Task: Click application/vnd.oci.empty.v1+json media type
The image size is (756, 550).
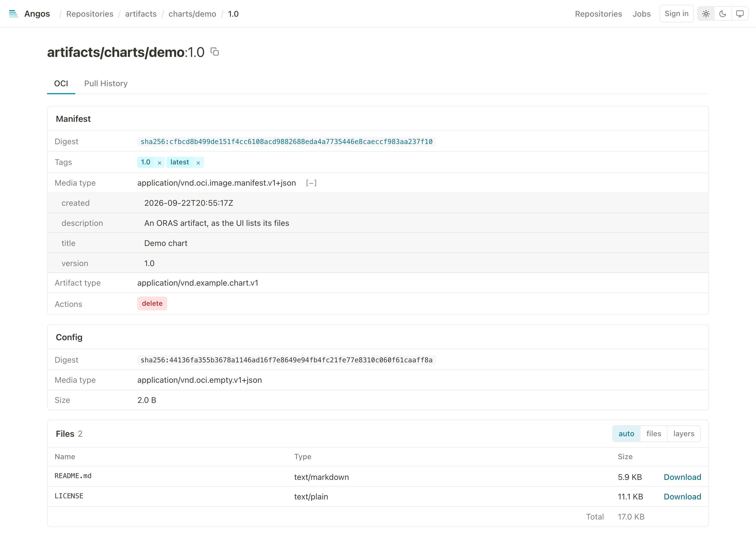Action: [200, 380]
